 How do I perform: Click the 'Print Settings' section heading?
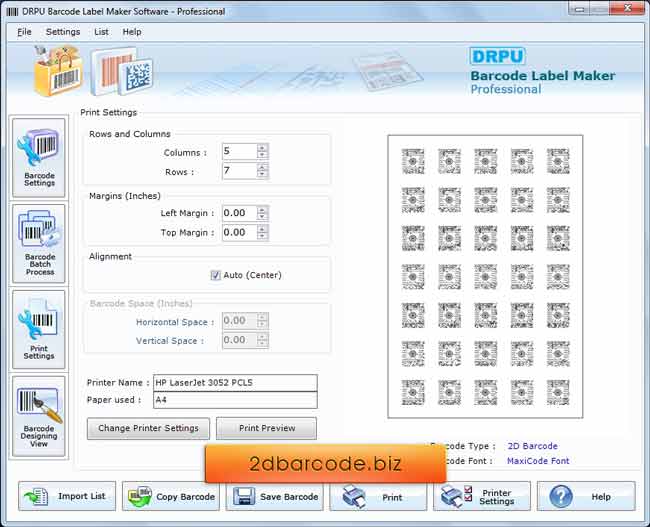109,112
